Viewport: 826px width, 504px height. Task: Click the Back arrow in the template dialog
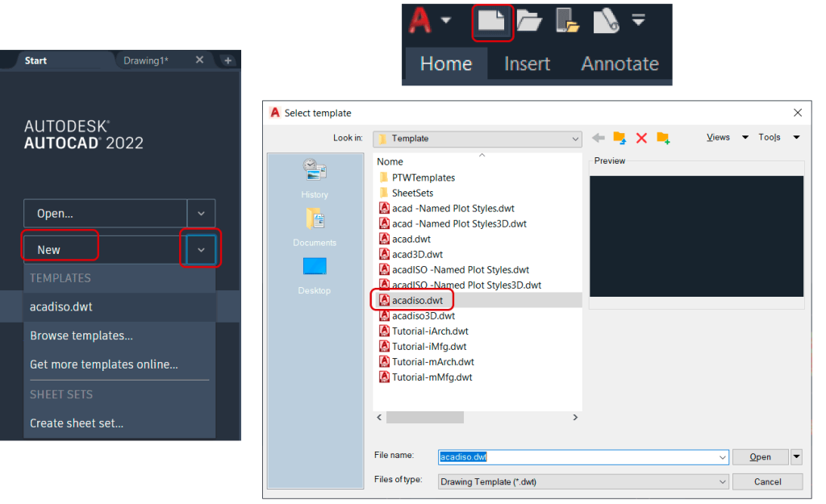point(598,137)
